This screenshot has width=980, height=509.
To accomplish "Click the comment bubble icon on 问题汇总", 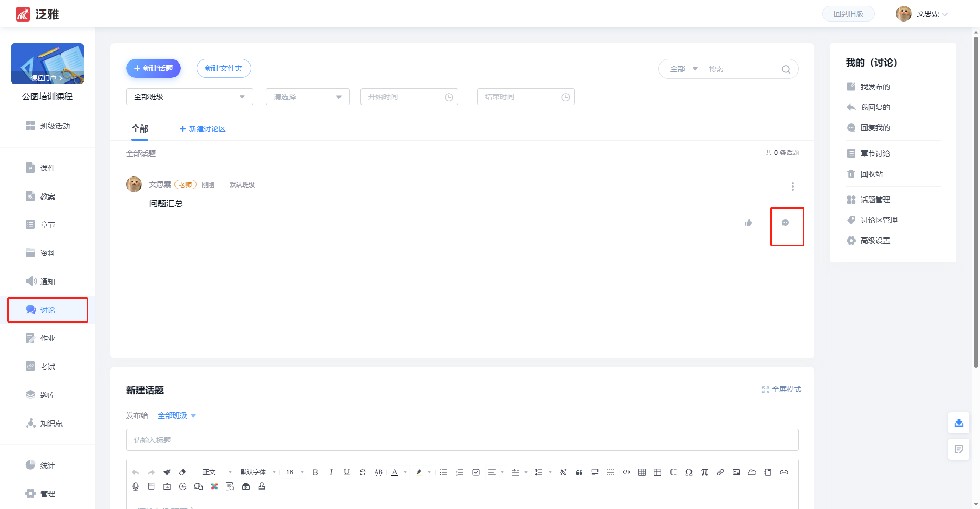I will [785, 223].
